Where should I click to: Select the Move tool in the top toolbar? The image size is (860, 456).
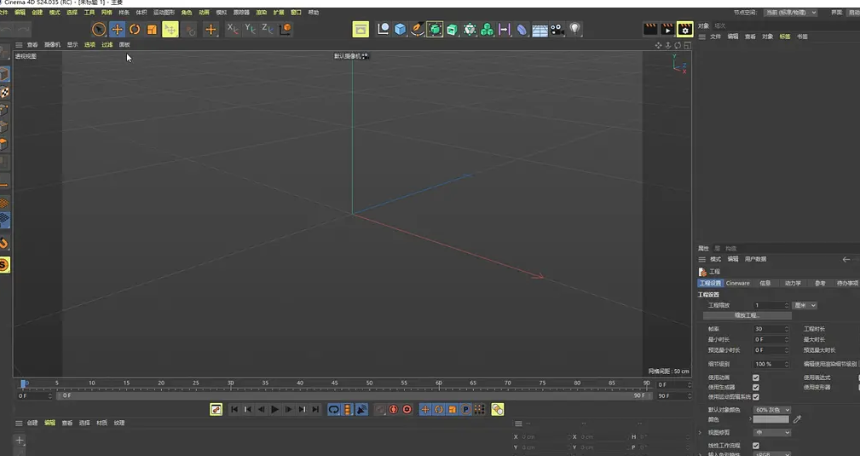(117, 30)
